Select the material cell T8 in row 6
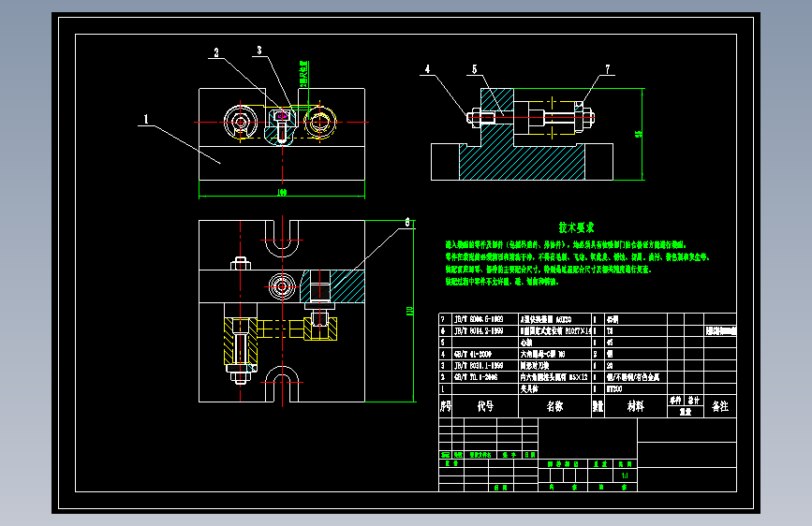 610,330
